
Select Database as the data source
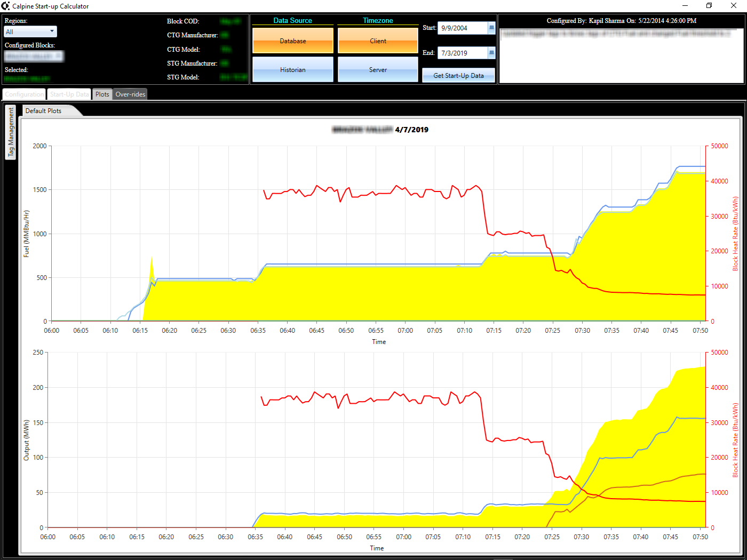[x=293, y=41]
